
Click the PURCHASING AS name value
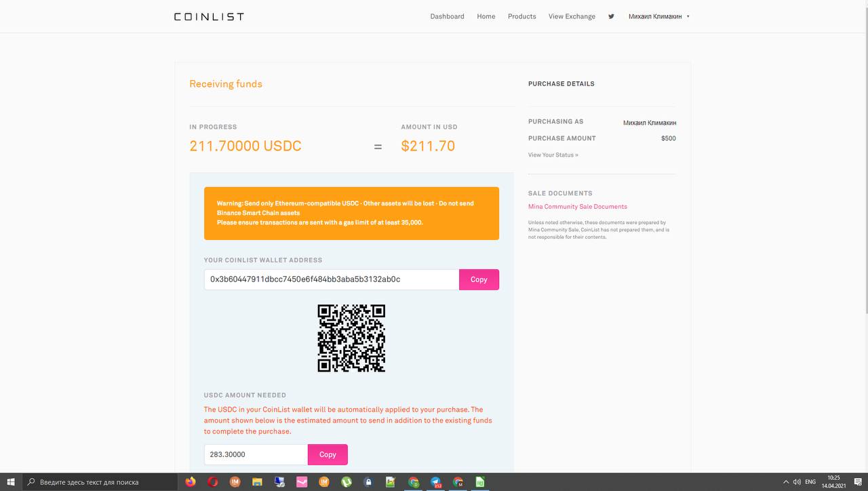point(650,123)
